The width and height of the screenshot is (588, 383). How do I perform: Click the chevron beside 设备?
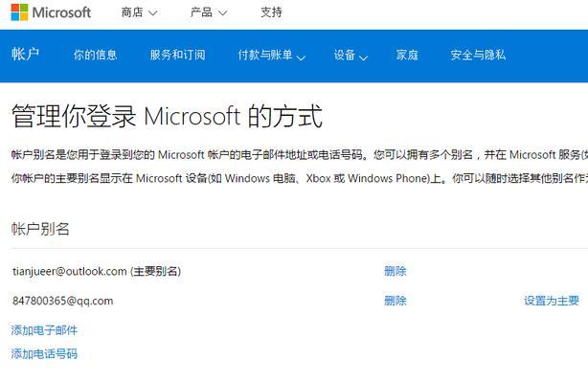[363, 57]
